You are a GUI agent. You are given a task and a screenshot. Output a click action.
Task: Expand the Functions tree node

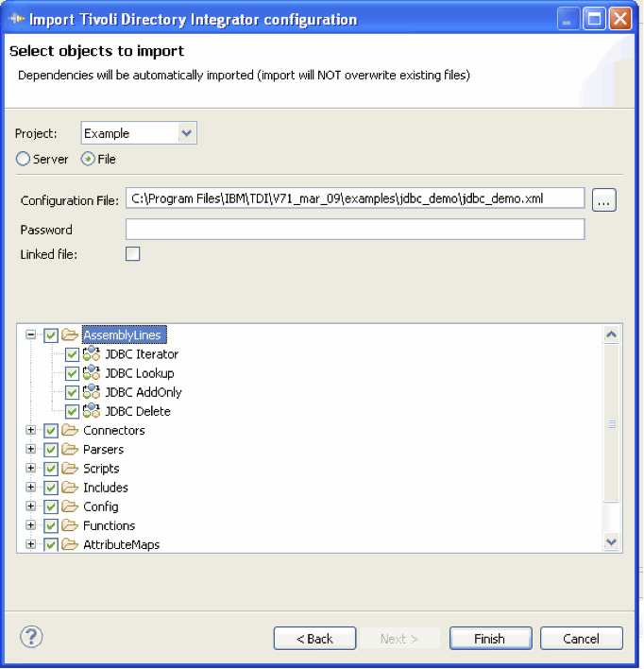tap(30, 524)
